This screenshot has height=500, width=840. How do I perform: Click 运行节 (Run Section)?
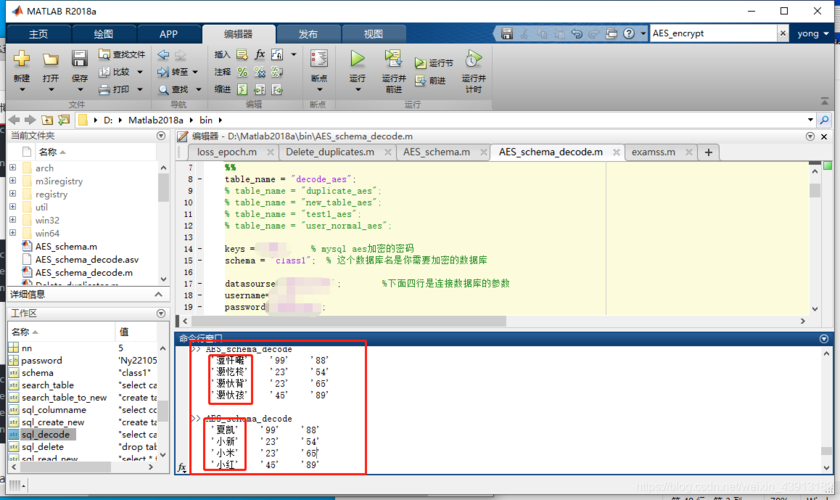point(434,63)
